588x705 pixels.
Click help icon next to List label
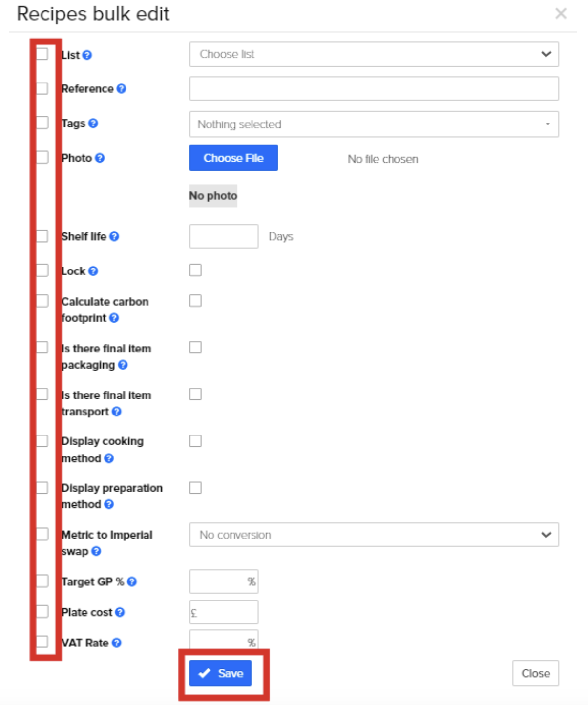click(87, 55)
